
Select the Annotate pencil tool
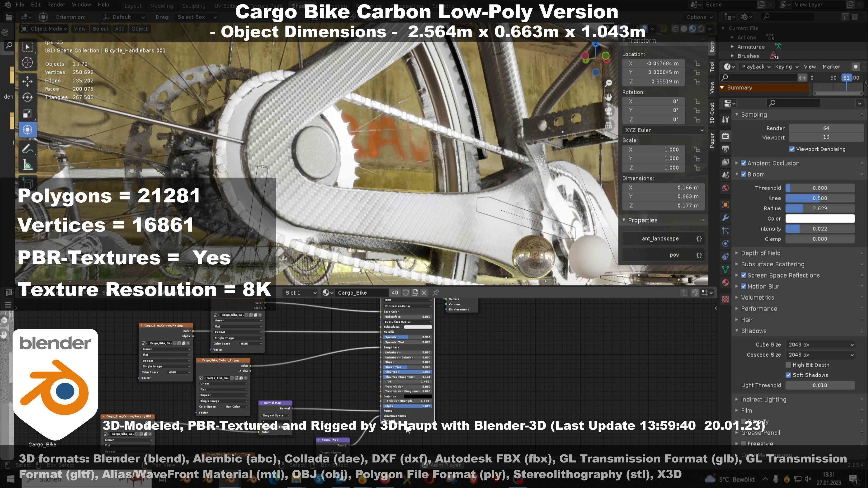pos(28,148)
